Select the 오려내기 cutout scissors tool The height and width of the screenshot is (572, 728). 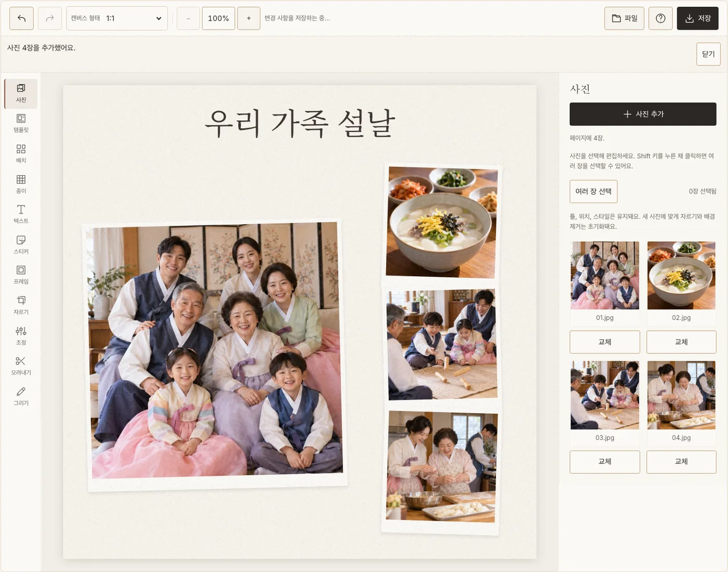tap(21, 366)
